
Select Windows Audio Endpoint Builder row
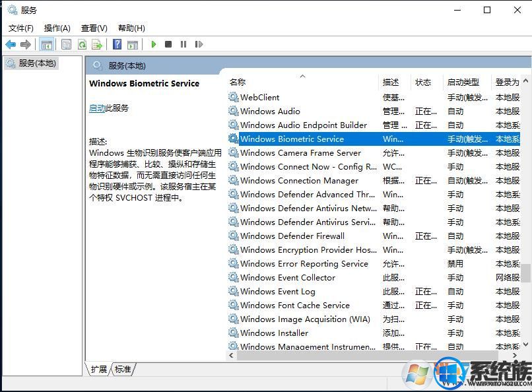pyautogui.click(x=374, y=125)
